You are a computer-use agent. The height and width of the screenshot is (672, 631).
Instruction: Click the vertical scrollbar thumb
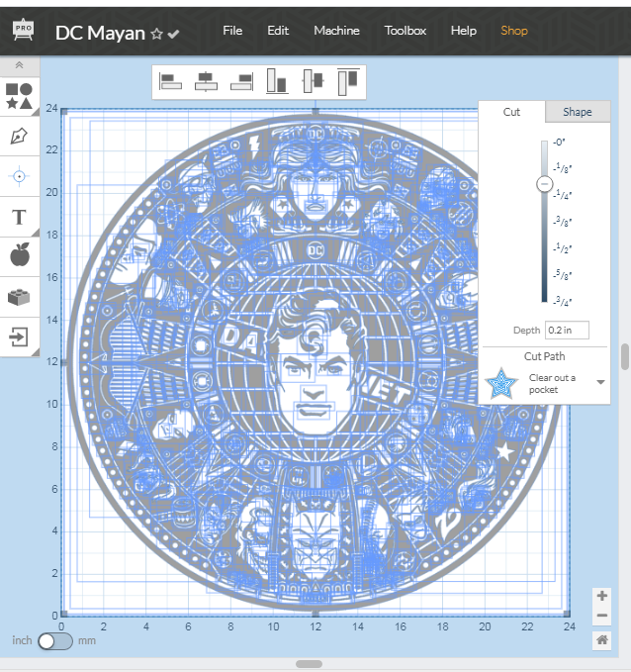[625, 356]
